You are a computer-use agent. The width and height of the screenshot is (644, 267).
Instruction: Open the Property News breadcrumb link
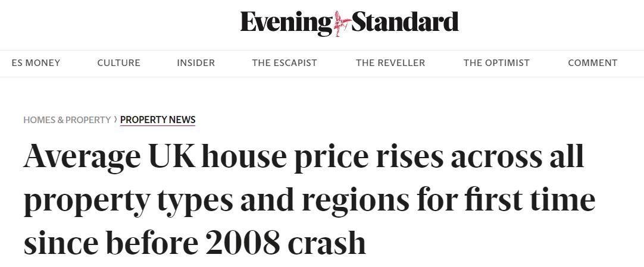click(x=158, y=120)
